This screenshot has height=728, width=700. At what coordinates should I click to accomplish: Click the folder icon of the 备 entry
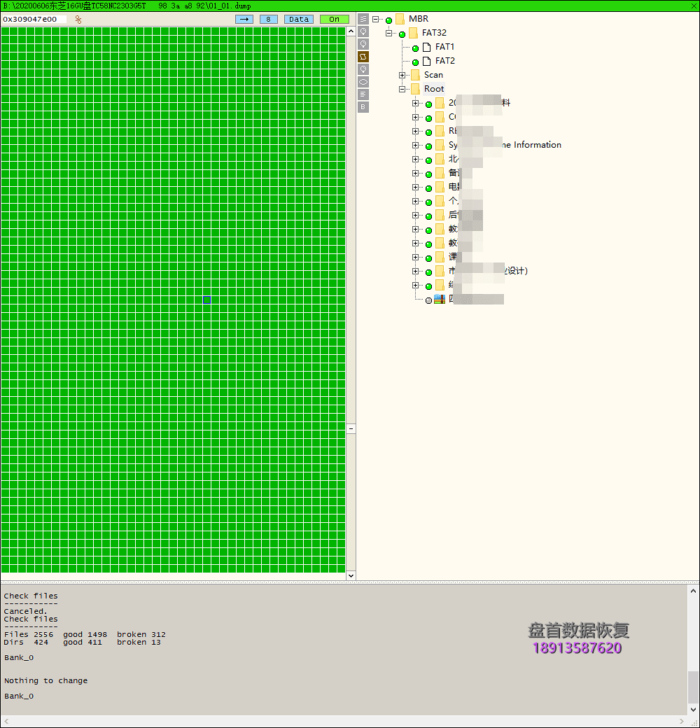pos(440,173)
